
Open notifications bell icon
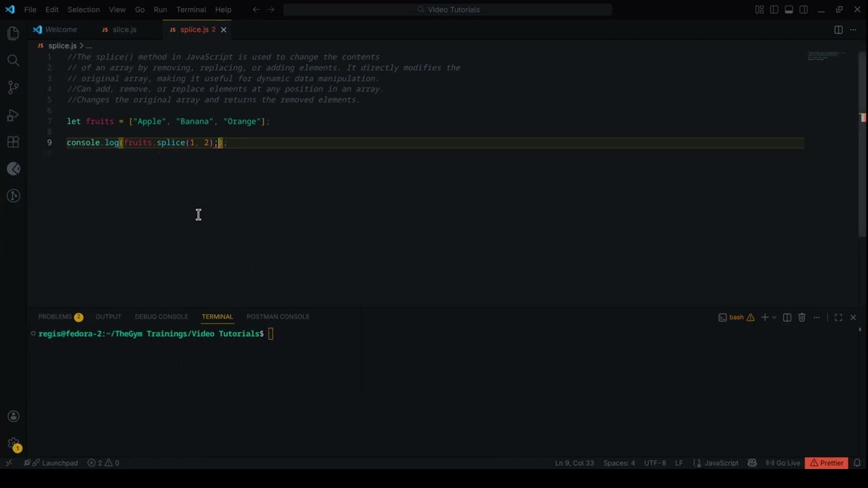857,463
